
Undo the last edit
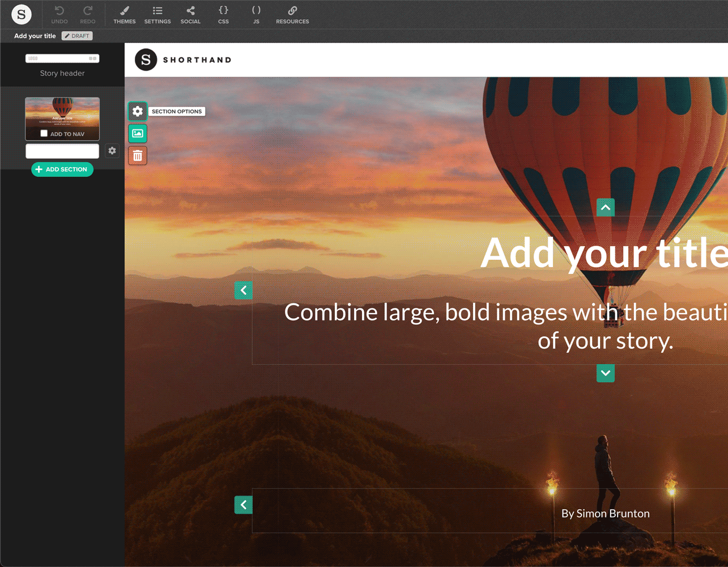pyautogui.click(x=59, y=15)
